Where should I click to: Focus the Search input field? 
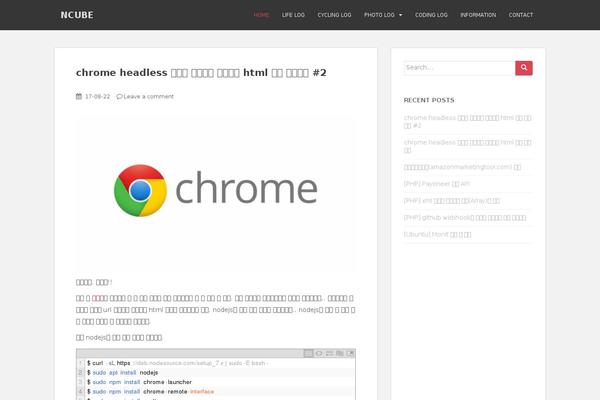pyautogui.click(x=460, y=68)
